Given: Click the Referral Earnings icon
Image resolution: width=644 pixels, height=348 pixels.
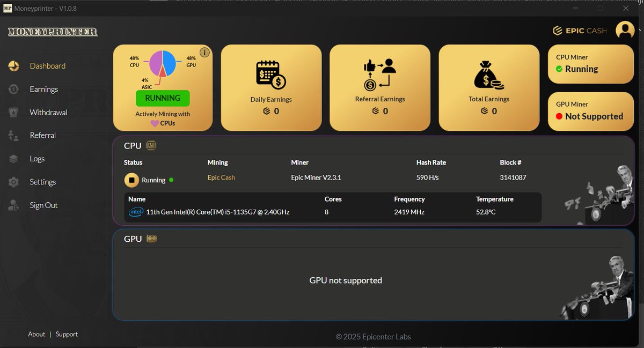Looking at the screenshot, I should pos(380,75).
